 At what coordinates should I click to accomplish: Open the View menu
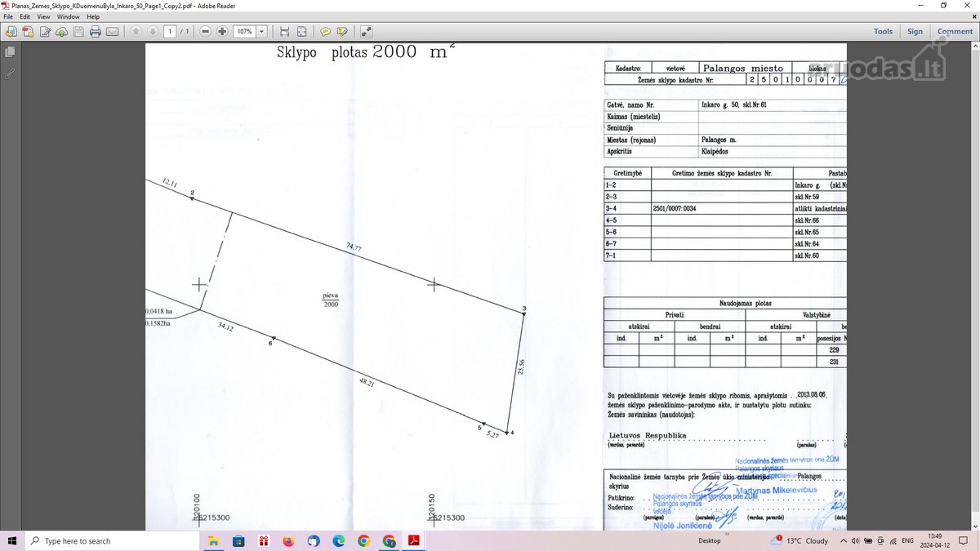tap(44, 16)
